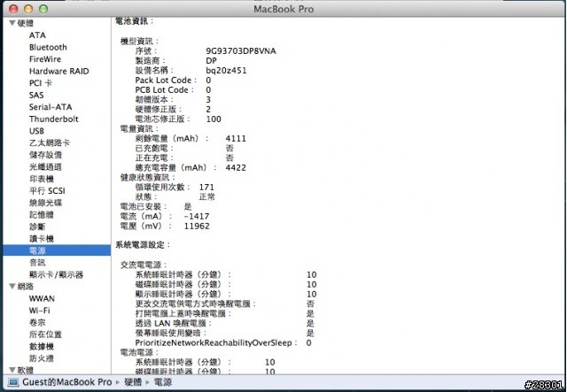Select FireWire in the sidebar

click(45, 59)
